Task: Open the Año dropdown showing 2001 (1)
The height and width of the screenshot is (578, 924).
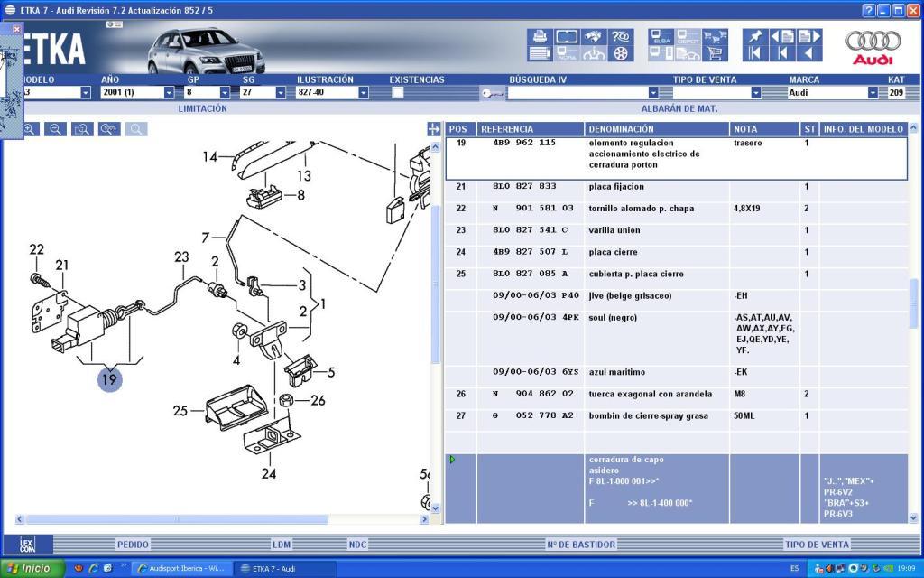Action: tap(169, 93)
